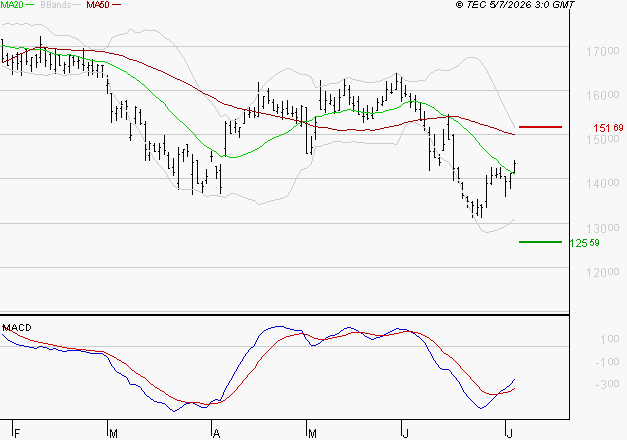Click the 14000 price axis label
Image resolution: width=627 pixels, height=440 pixels.
[x=603, y=184]
